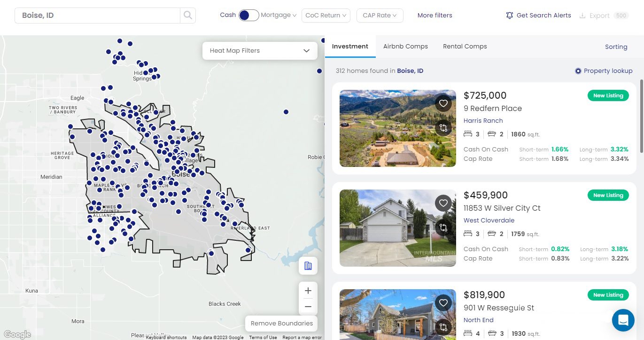The width and height of the screenshot is (644, 340).
Task: Switch to the Airbnb Comps tab
Action: pyautogui.click(x=405, y=46)
